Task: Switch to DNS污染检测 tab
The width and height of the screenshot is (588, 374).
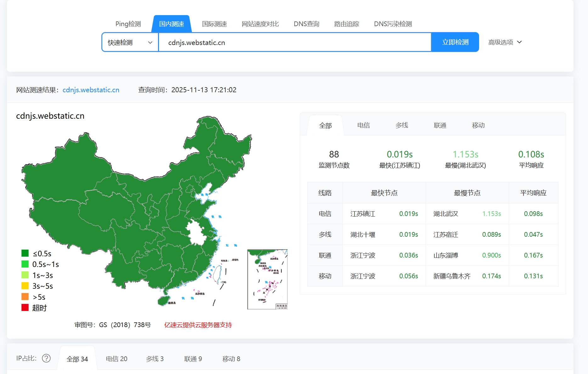Action: click(x=393, y=24)
